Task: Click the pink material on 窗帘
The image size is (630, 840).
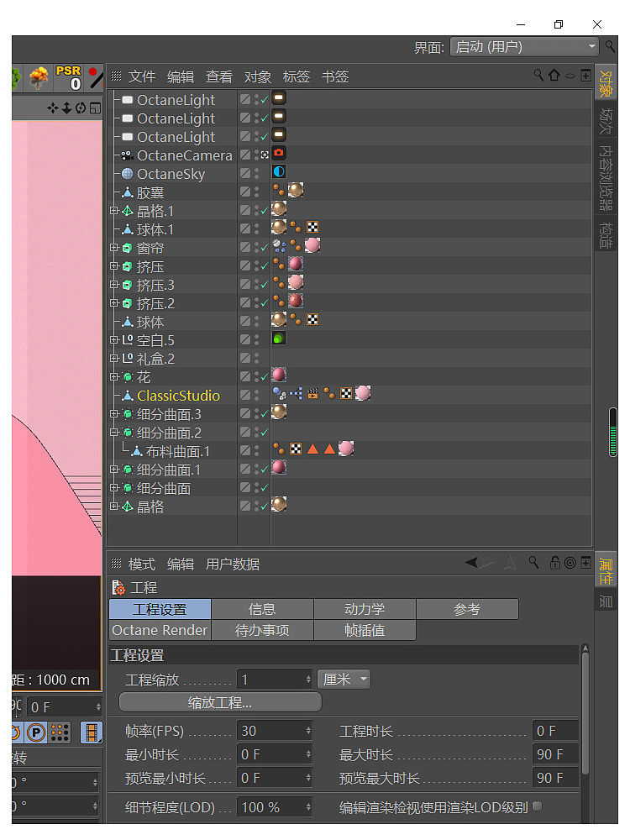Action: [x=312, y=246]
